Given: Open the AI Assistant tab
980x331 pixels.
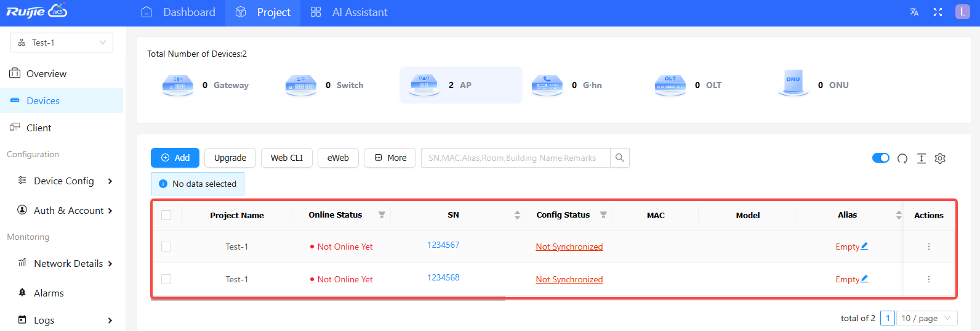Looking at the screenshot, I should click(349, 12).
